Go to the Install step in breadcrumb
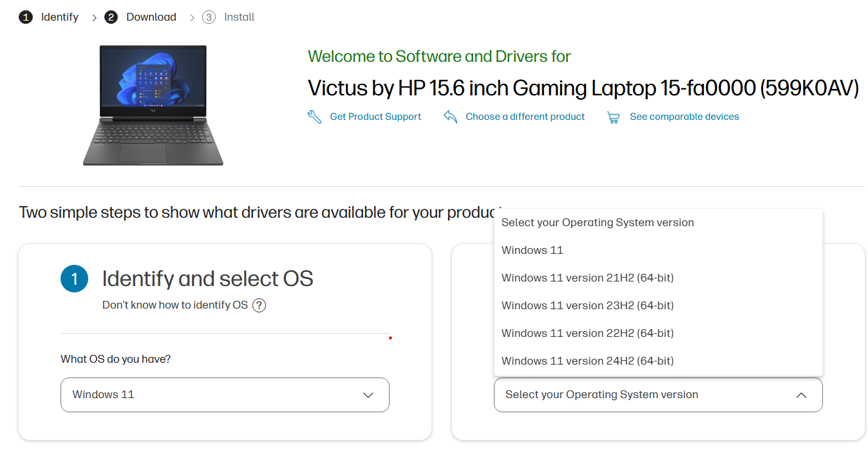Image resolution: width=868 pixels, height=449 pixels. coord(240,17)
